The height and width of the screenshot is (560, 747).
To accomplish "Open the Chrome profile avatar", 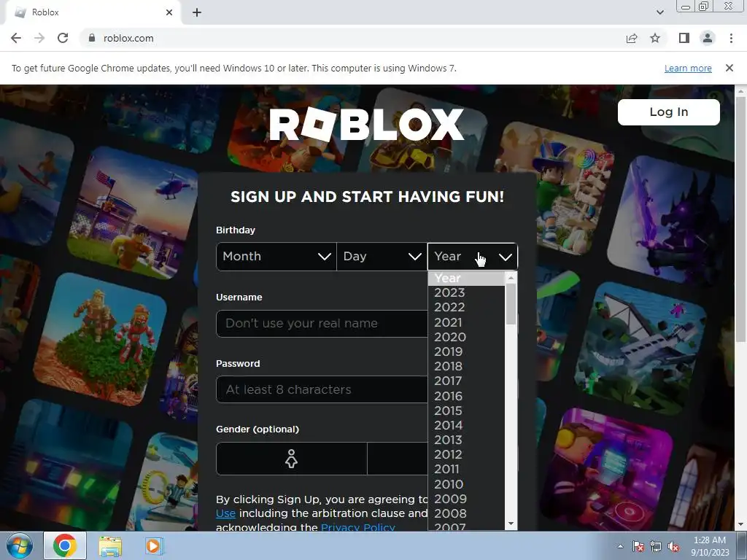I will [708, 38].
